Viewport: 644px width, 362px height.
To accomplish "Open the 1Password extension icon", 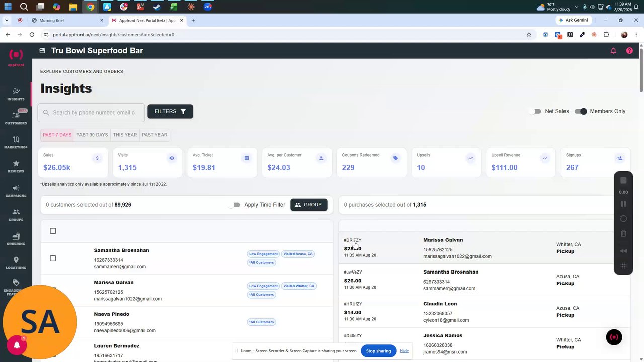I will tap(545, 35).
